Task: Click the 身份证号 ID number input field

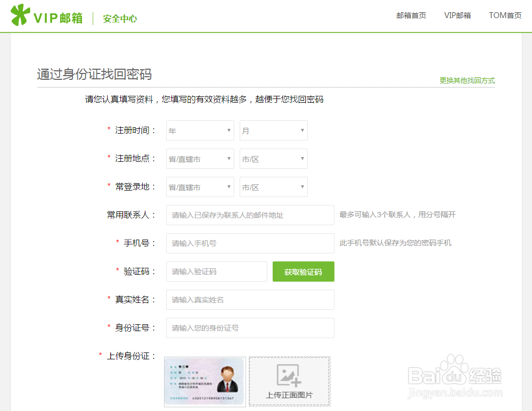Action: 250,328
